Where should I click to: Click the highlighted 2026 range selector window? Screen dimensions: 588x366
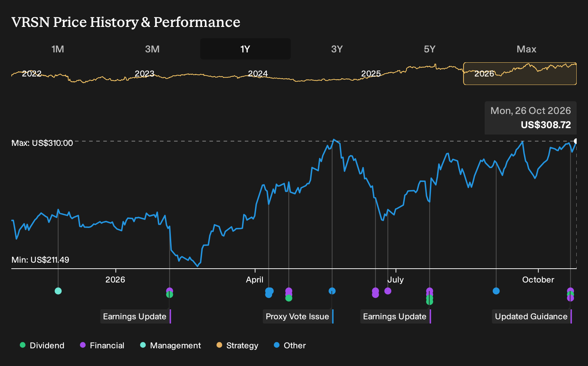coord(520,74)
